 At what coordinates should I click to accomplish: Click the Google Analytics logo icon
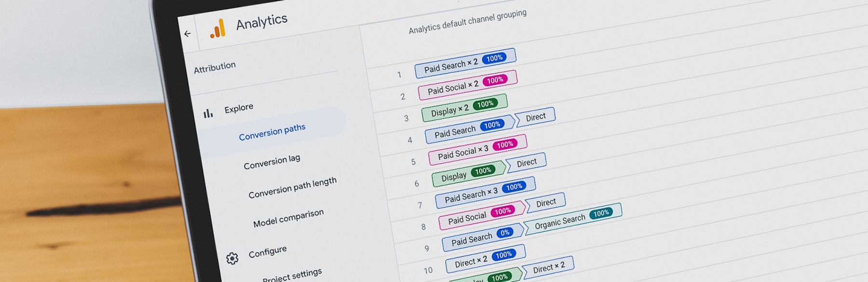218,29
